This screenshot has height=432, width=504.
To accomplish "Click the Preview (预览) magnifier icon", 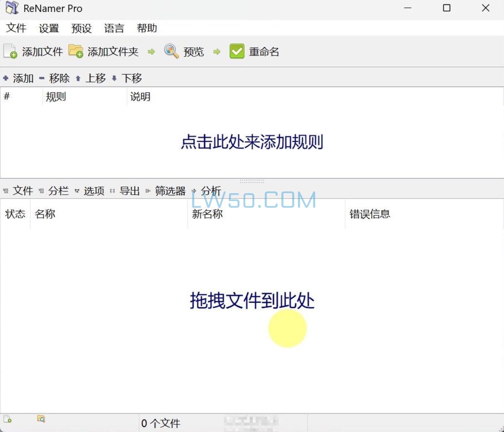I will click(x=171, y=51).
